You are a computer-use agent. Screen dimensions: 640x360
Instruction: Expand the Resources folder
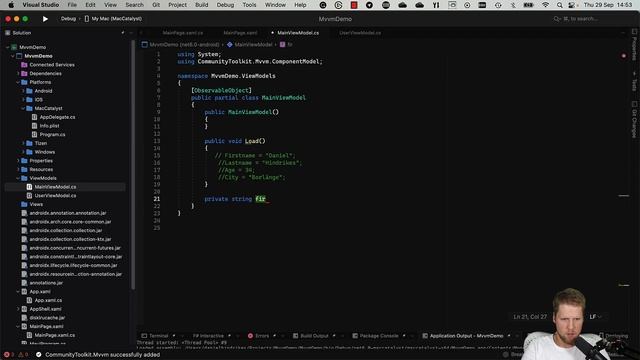(18, 169)
